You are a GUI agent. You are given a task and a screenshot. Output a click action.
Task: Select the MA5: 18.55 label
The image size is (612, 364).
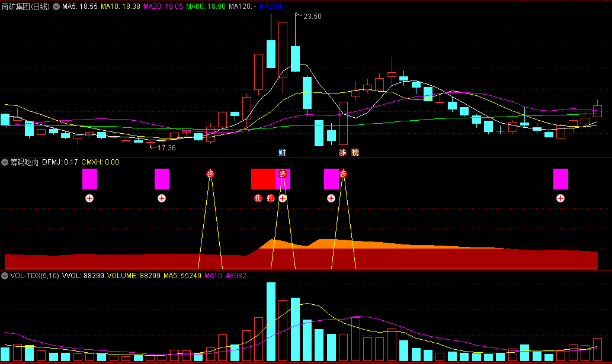(80, 7)
